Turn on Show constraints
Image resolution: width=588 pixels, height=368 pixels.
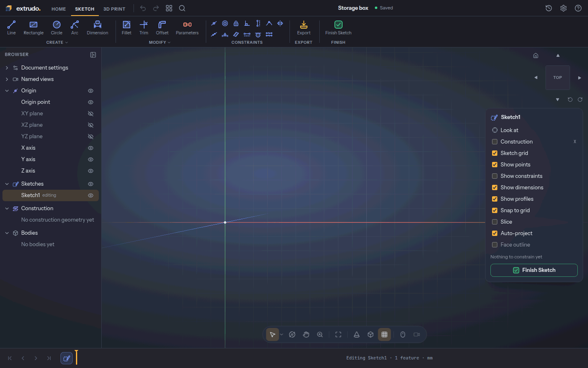click(x=494, y=176)
